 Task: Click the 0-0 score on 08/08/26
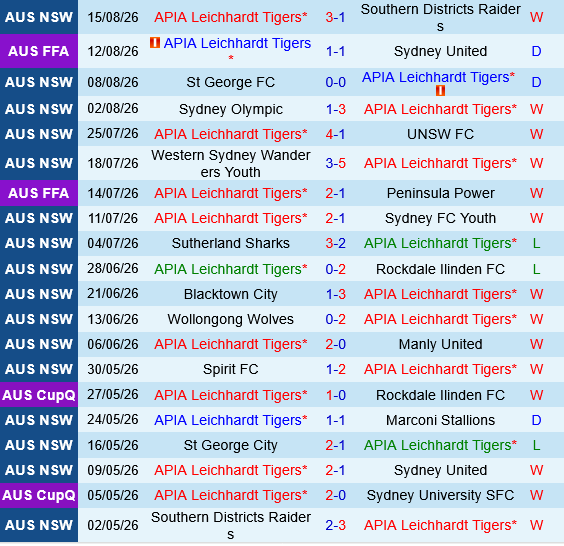[335, 82]
